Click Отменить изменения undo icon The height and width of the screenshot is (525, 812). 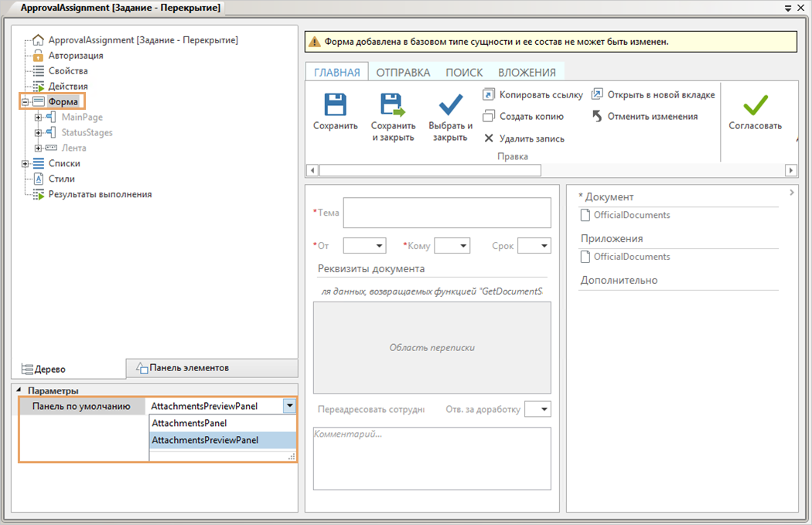597,117
